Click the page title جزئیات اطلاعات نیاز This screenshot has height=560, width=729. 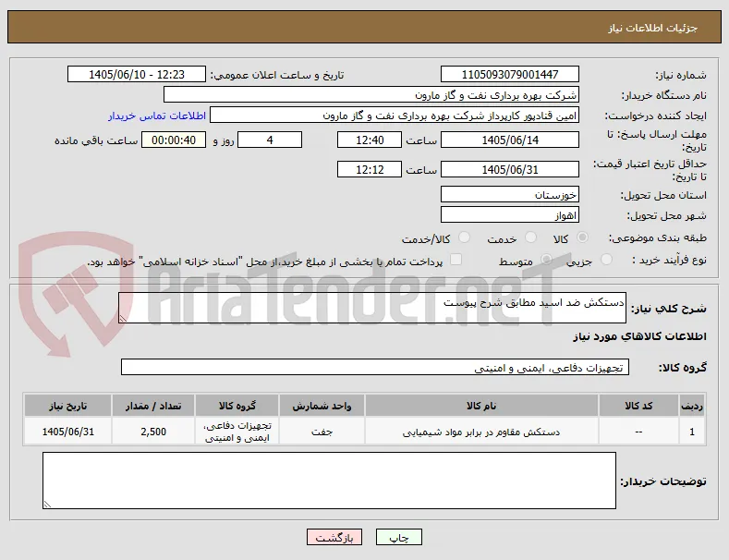652,28
